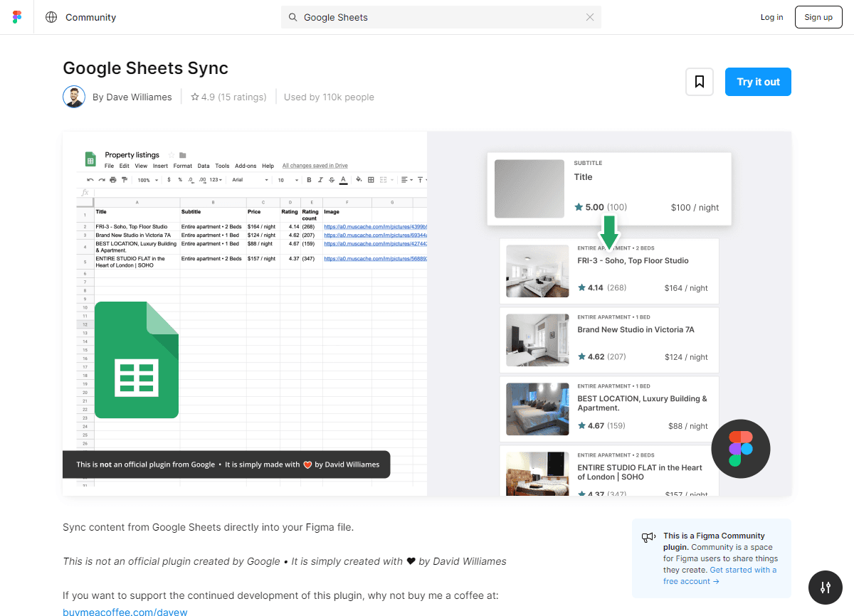Bookmark the Google Sheets Sync plugin

(x=700, y=82)
